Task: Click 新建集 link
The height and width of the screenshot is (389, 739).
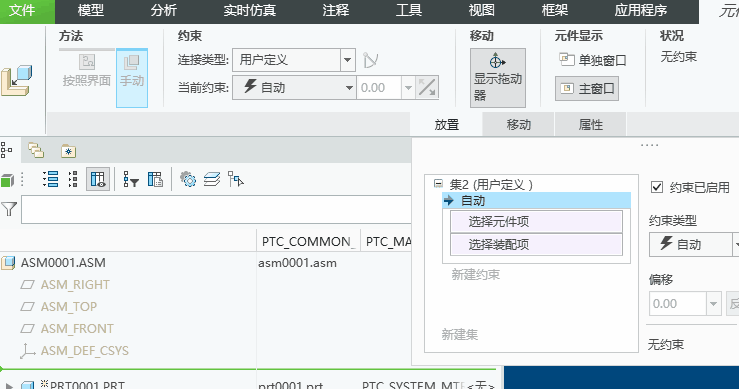Action: [460, 335]
